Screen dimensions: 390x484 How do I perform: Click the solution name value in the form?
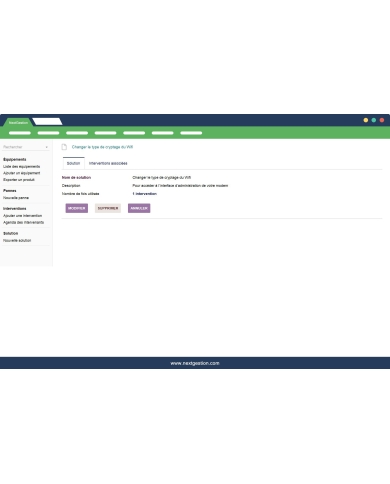click(x=162, y=178)
